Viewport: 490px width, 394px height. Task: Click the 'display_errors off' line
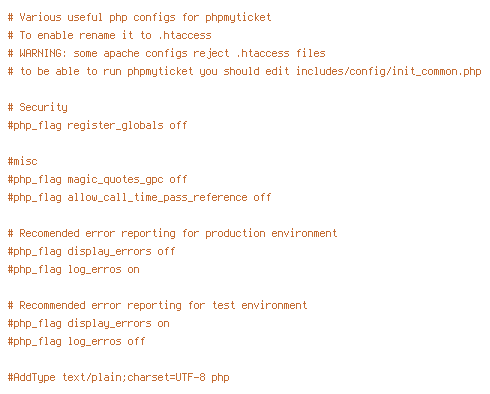coord(91,251)
